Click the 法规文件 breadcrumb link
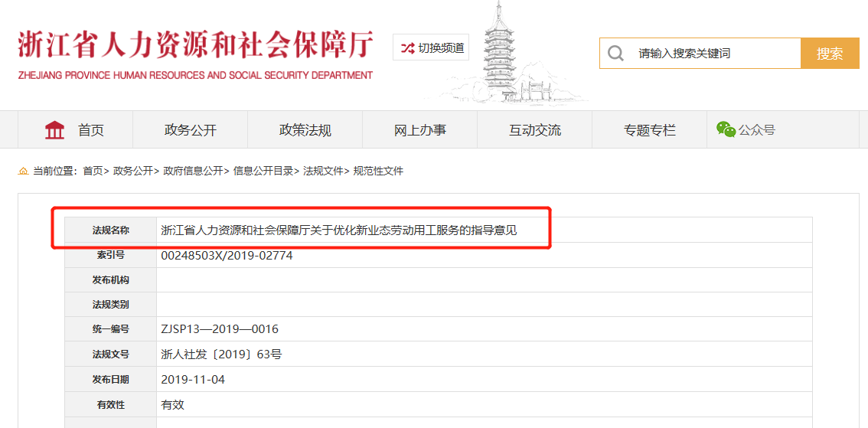 [323, 171]
